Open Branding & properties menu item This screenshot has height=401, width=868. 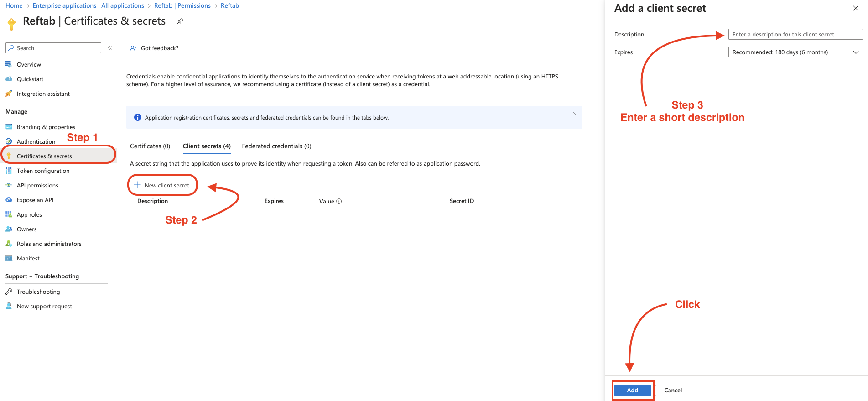coord(46,127)
